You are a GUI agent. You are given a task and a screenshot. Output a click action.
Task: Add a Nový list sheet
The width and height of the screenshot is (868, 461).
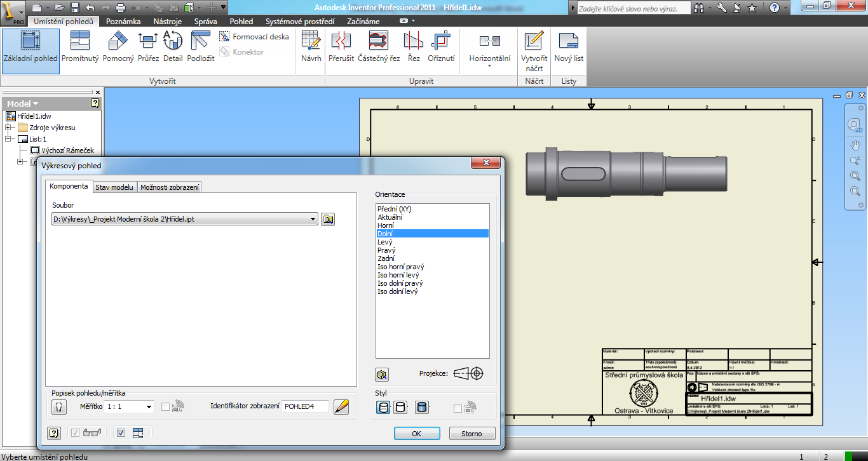[x=569, y=47]
